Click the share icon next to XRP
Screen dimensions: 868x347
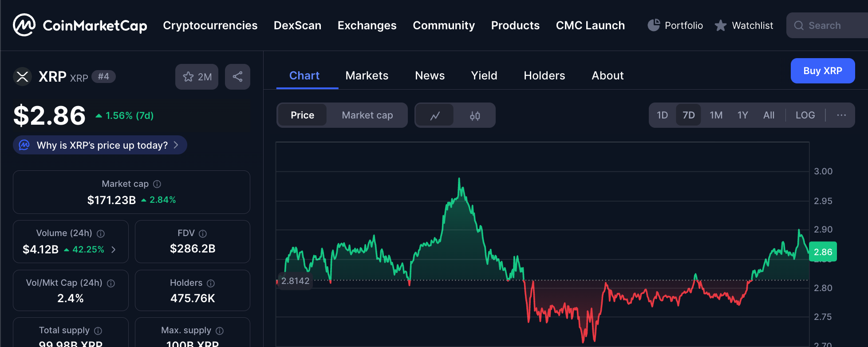click(x=237, y=77)
